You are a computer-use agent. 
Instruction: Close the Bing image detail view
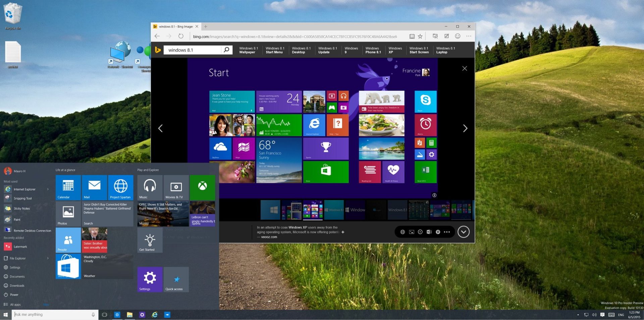(465, 68)
